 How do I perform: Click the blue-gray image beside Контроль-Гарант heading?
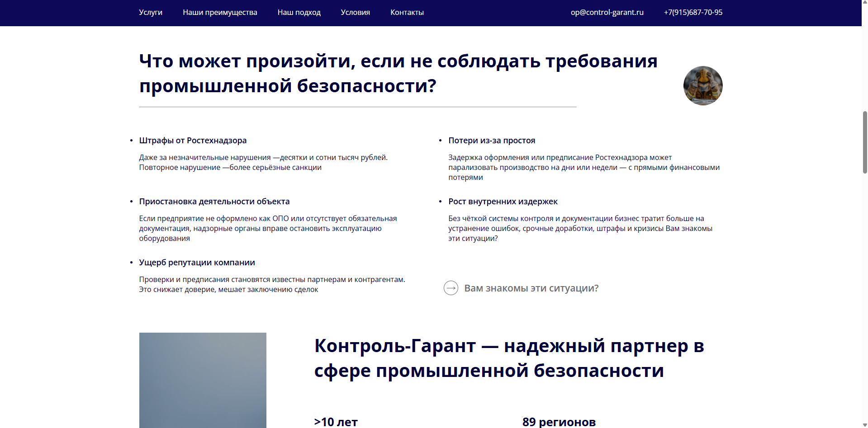tap(203, 380)
